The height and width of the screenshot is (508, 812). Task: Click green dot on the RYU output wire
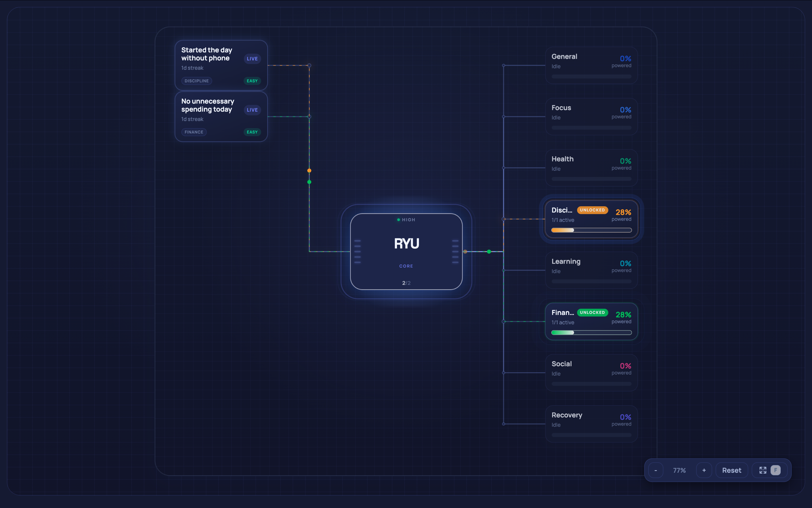pyautogui.click(x=489, y=252)
